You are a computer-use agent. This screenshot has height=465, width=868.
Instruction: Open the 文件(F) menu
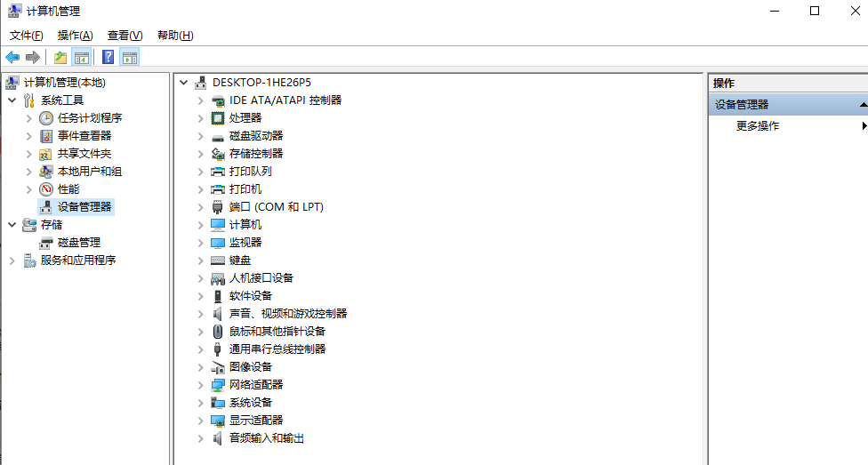[x=26, y=36]
